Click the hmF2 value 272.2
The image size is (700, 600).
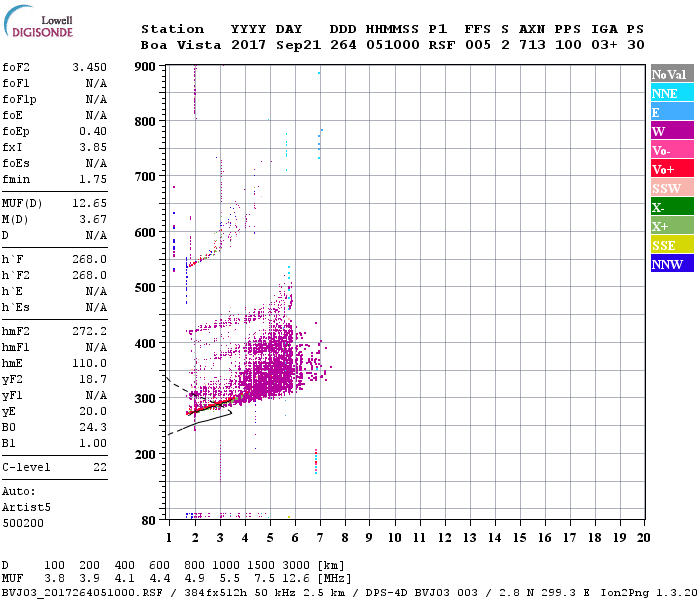[90, 331]
